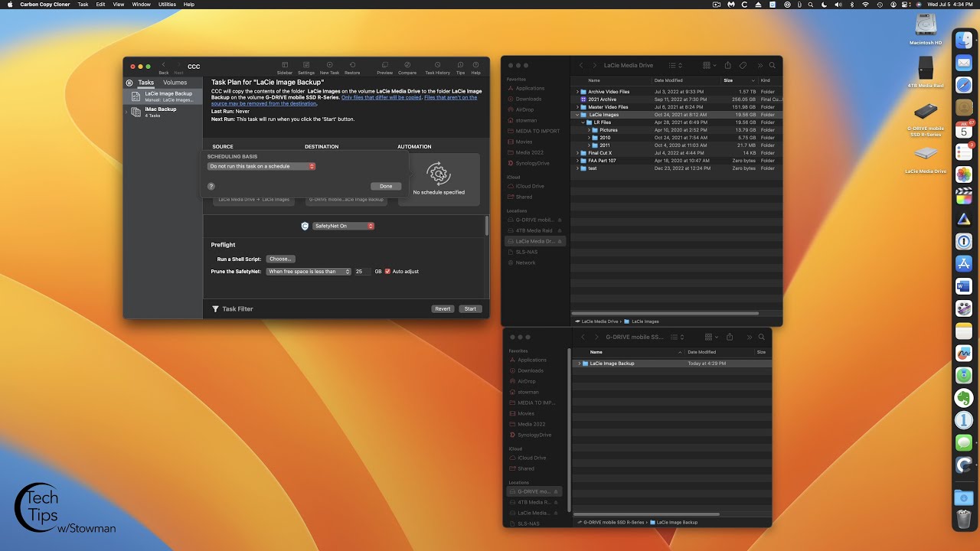
Task: Open Trash in the Dock
Action: (x=963, y=520)
